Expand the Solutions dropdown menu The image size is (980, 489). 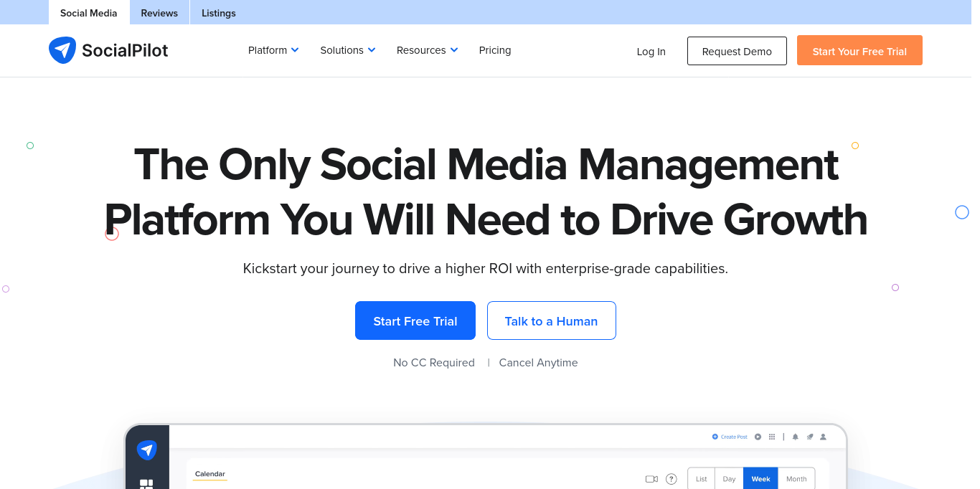(348, 50)
